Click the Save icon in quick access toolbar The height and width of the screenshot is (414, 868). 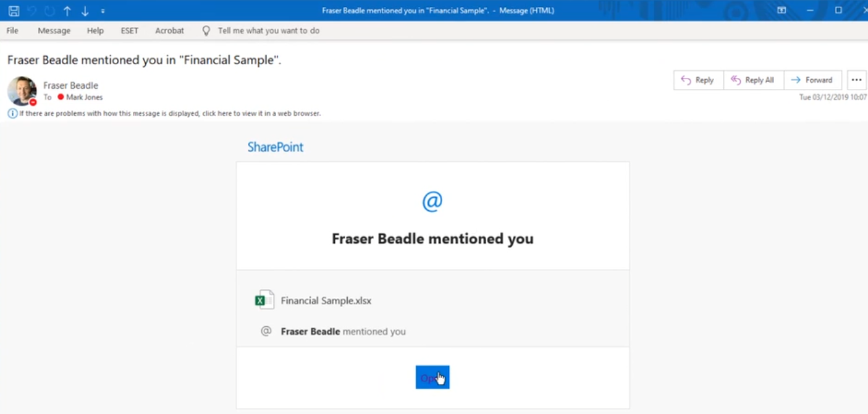pos(14,11)
